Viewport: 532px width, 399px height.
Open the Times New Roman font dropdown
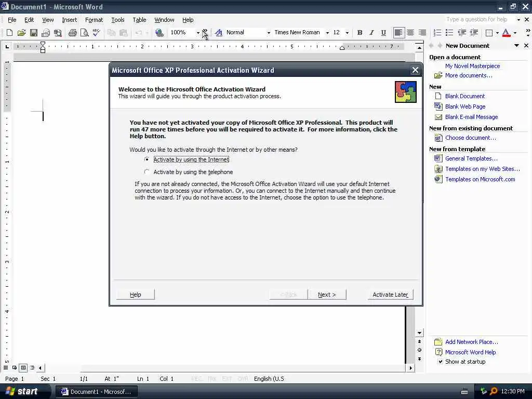coord(327,33)
